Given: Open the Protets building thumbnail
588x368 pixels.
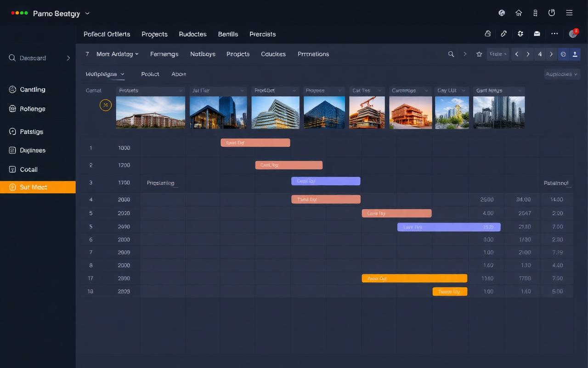Looking at the screenshot, I should point(151,112).
